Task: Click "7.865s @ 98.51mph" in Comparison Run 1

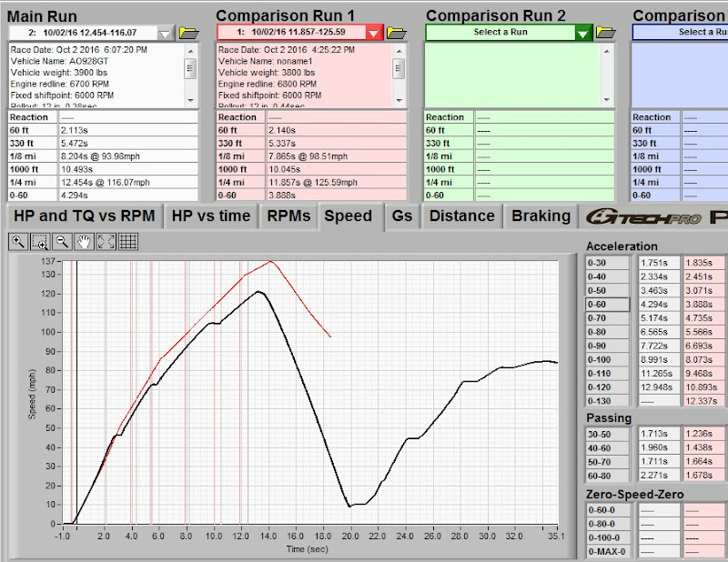Action: click(x=308, y=156)
